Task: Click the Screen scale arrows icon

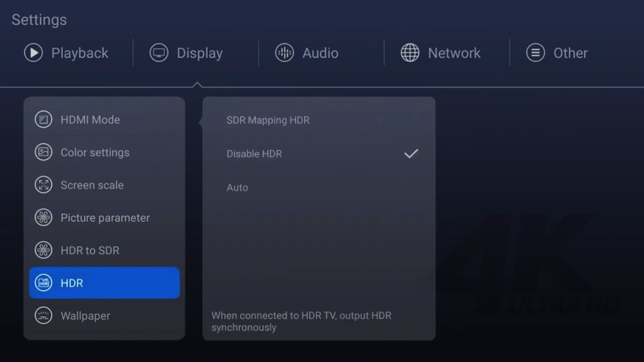Action: point(43,185)
